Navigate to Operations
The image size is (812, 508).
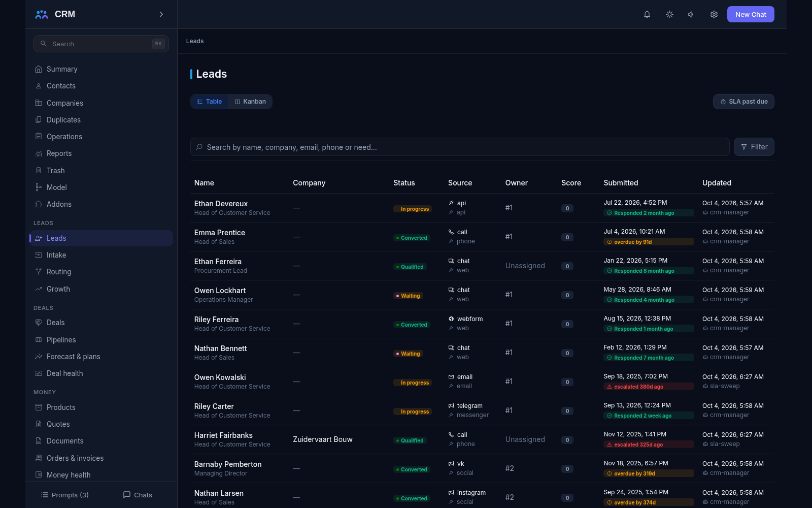point(101,137)
